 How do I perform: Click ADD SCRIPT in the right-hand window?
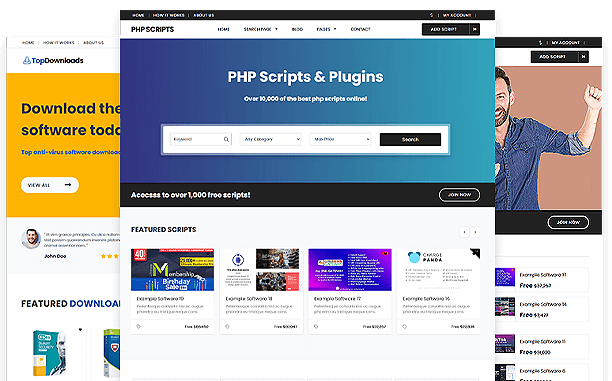coord(554,57)
